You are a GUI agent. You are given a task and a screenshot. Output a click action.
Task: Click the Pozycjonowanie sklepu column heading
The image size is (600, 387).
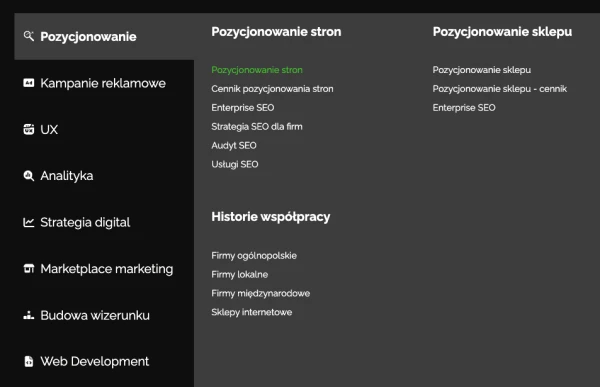coord(502,32)
